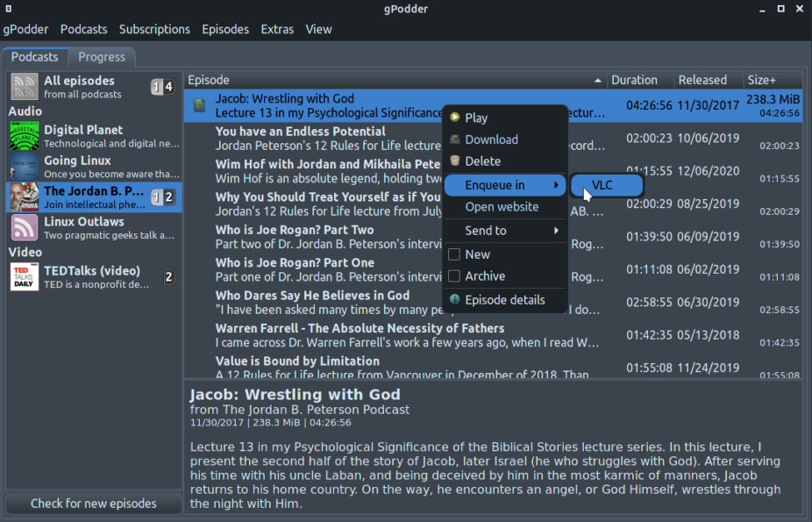This screenshot has width=812, height=522.
Task: Click the Digital Planet podcast cover
Action: click(25, 136)
